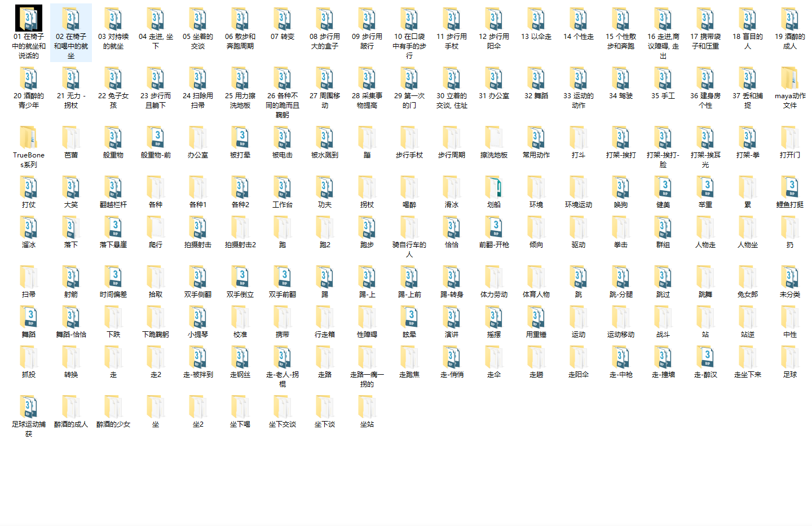The width and height of the screenshot is (812, 526).
Task: Click the label "走坐下来"
Action: [748, 375]
